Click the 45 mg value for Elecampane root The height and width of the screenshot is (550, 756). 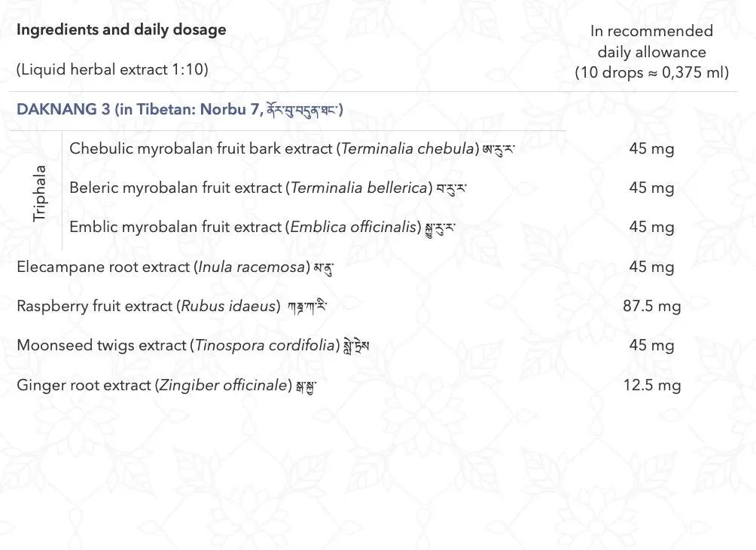[x=651, y=267]
